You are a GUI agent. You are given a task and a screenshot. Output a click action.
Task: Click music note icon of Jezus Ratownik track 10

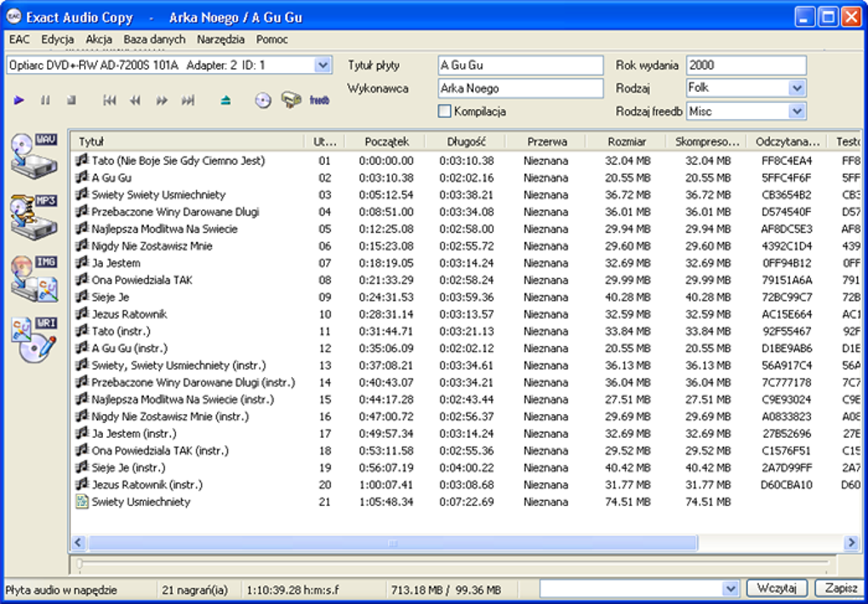click(82, 313)
